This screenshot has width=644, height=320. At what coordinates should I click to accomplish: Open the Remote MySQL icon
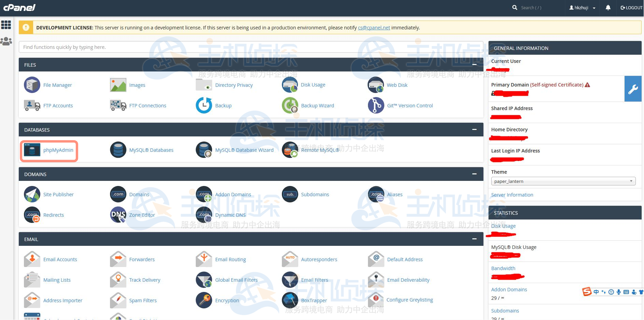290,150
